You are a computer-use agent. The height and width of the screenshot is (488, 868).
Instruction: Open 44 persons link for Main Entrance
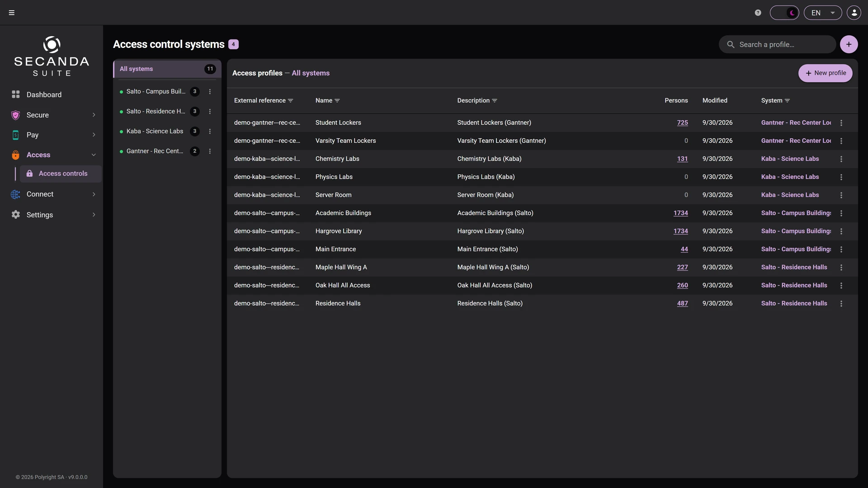684,249
